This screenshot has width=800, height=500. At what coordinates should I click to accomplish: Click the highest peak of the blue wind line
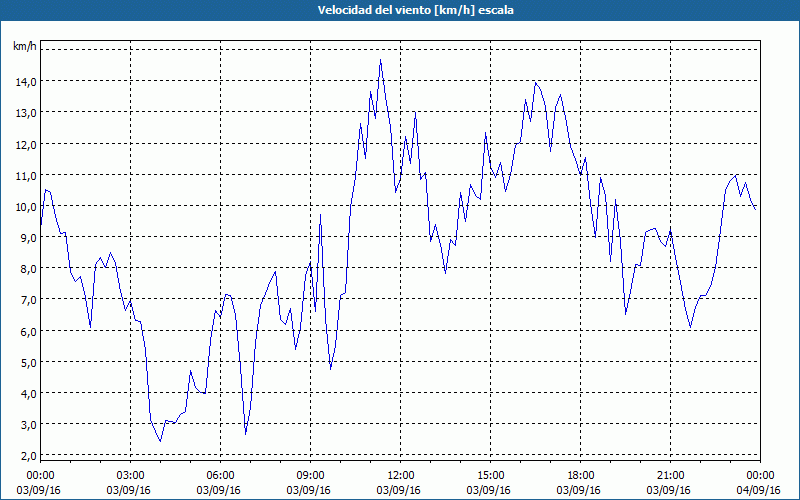point(381,60)
